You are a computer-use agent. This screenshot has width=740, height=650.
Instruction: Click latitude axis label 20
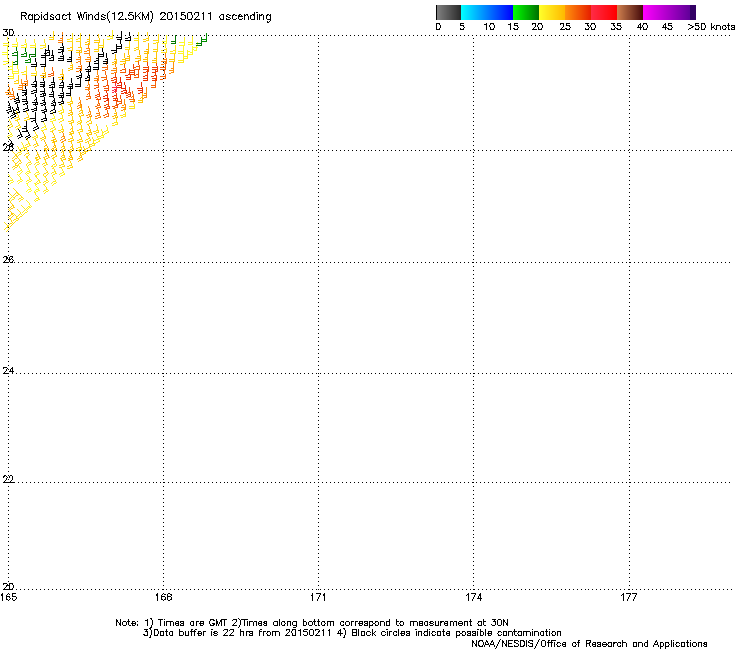coord(8,586)
